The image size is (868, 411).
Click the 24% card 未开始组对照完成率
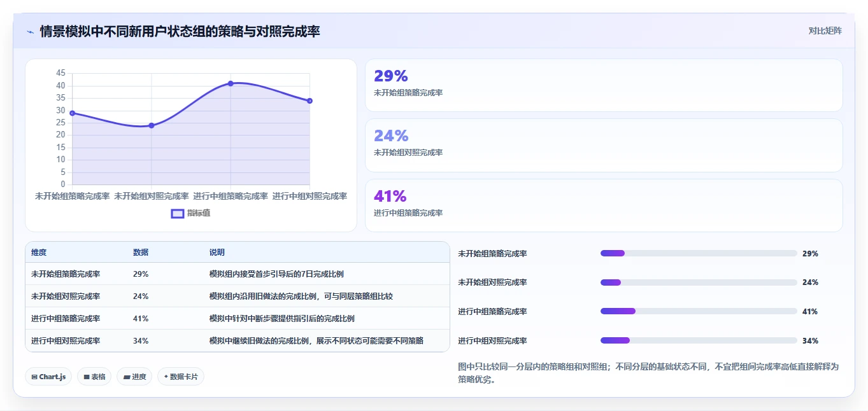click(604, 145)
